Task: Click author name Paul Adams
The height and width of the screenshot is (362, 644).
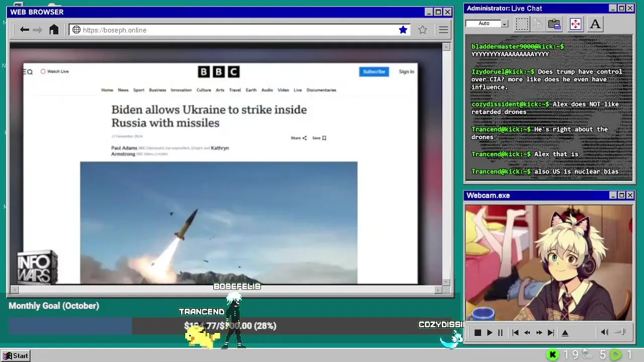Action: point(124,148)
